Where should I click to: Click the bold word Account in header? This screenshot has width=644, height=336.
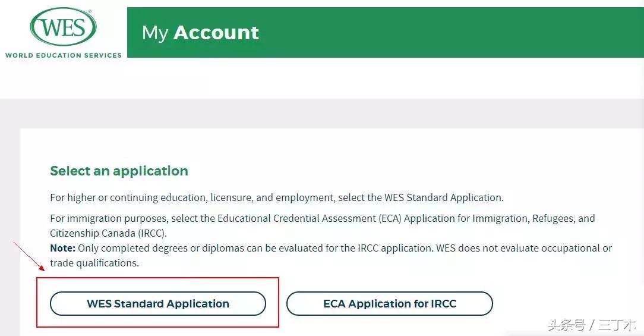[x=216, y=33]
